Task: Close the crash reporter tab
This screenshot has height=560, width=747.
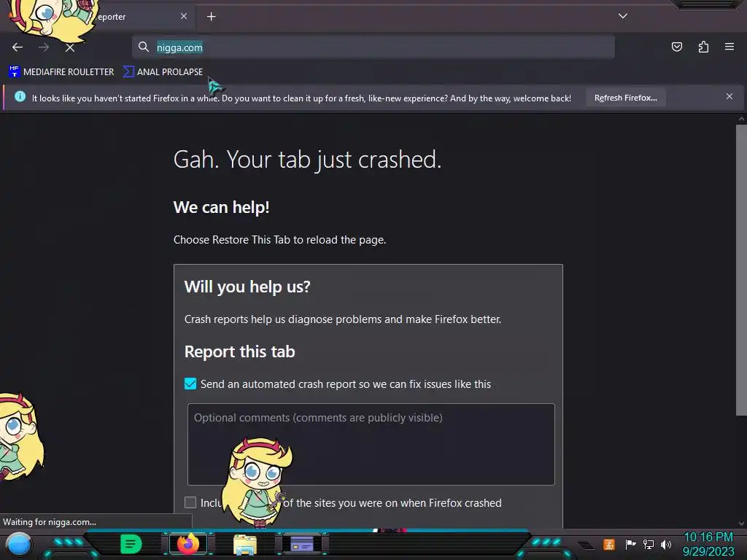Action: click(x=184, y=16)
